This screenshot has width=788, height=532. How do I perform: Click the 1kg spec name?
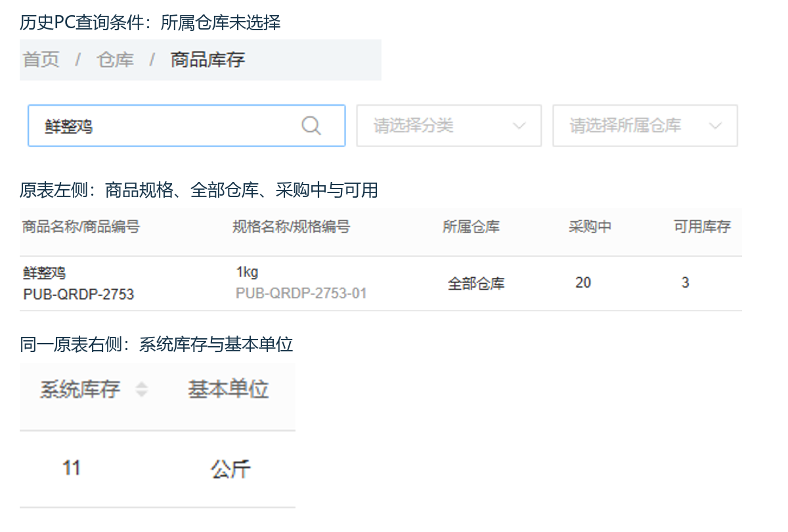click(248, 272)
